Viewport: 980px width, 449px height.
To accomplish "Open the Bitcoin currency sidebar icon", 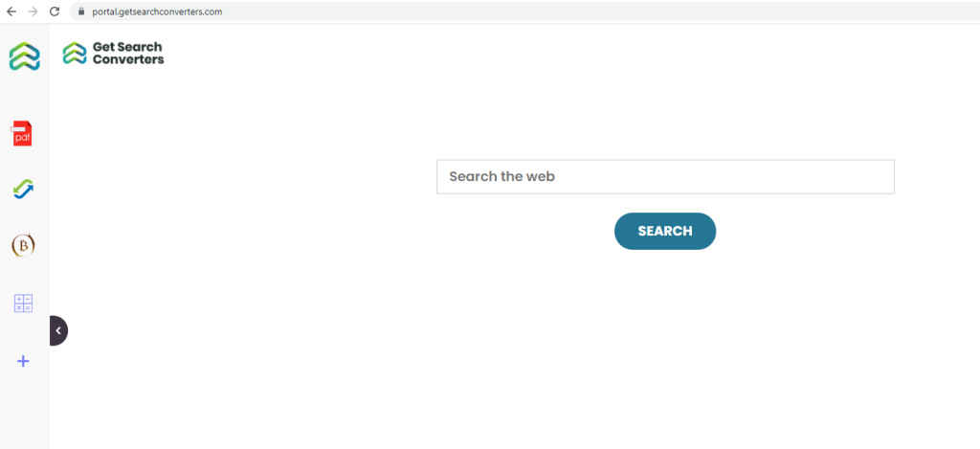I will pos(23,246).
